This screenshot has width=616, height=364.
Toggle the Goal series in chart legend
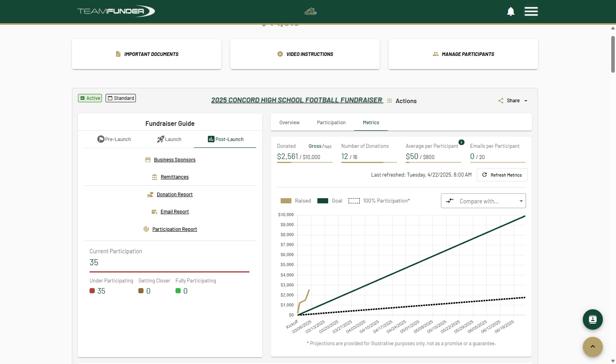coord(330,201)
